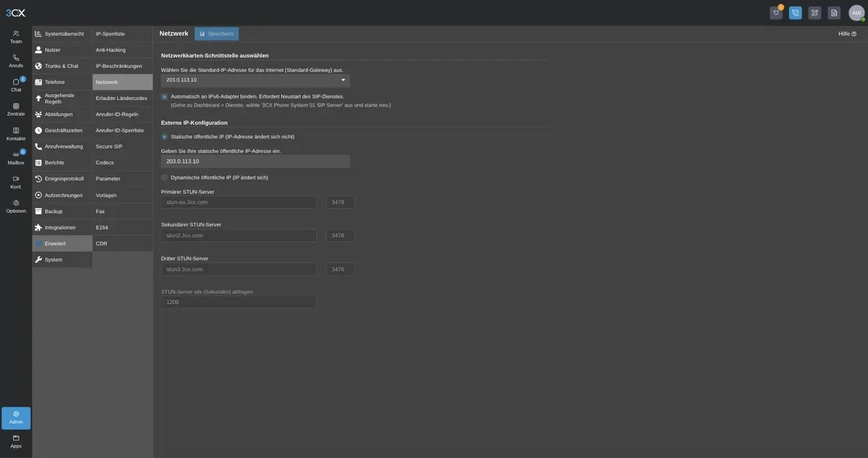Open the Backup page
The width and height of the screenshot is (868, 458).
(62, 211)
